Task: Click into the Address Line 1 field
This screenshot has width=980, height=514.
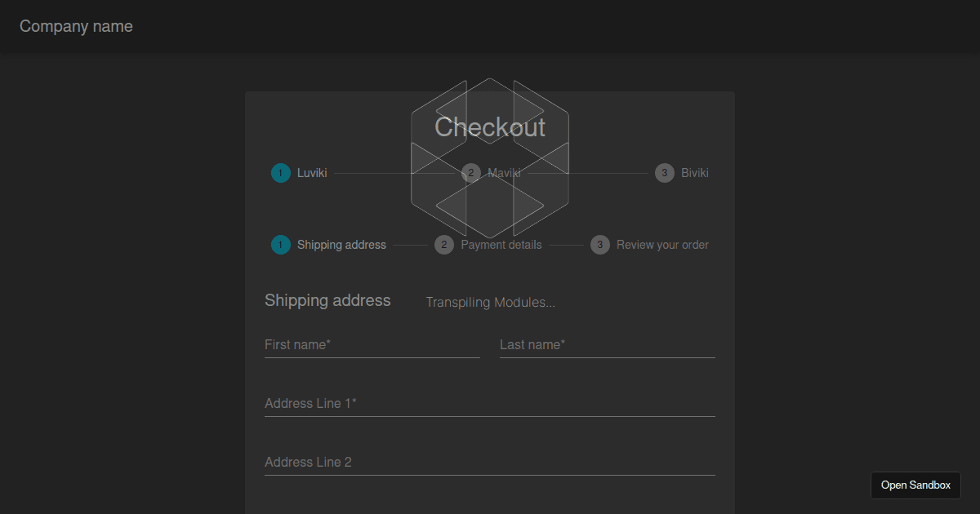Action: pos(490,404)
